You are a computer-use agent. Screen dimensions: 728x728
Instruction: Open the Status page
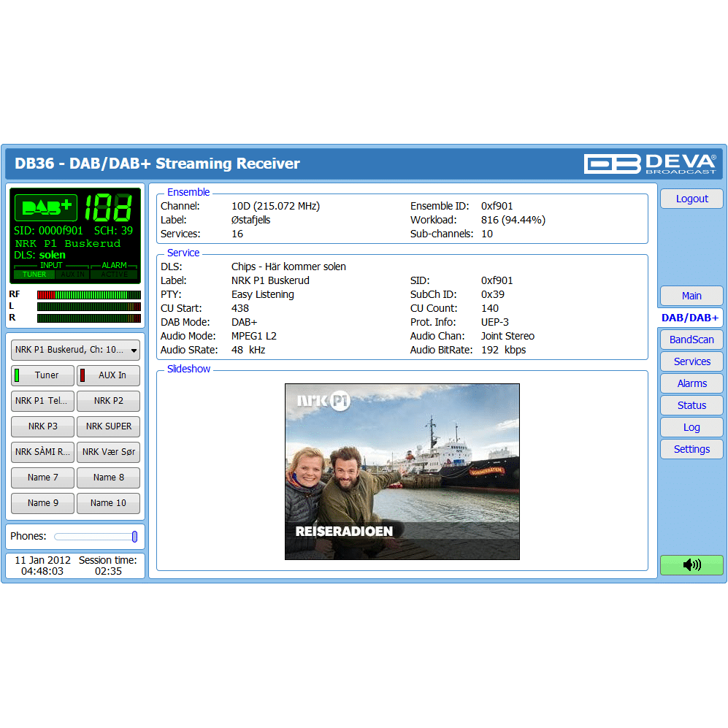coord(691,405)
